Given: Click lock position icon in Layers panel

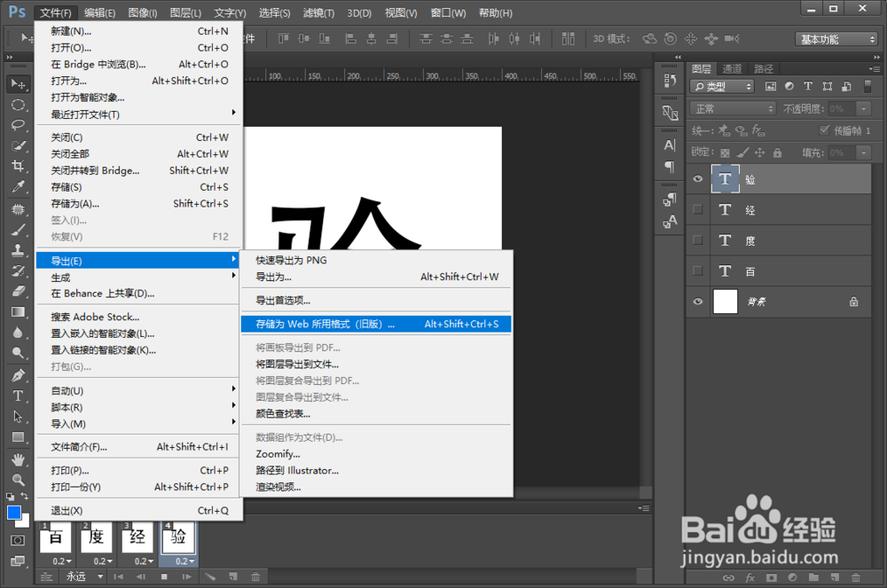Looking at the screenshot, I should click(x=760, y=153).
